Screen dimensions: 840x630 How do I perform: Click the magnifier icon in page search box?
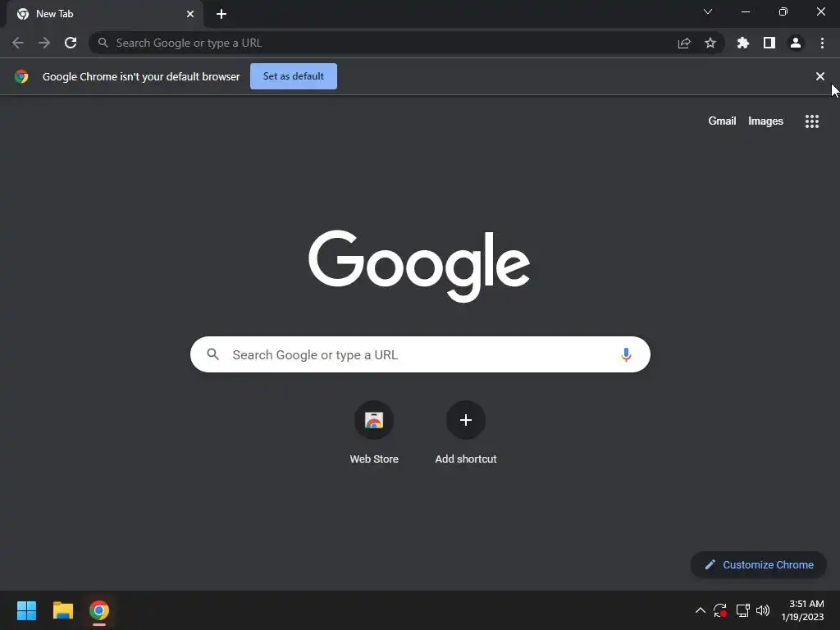pos(213,354)
